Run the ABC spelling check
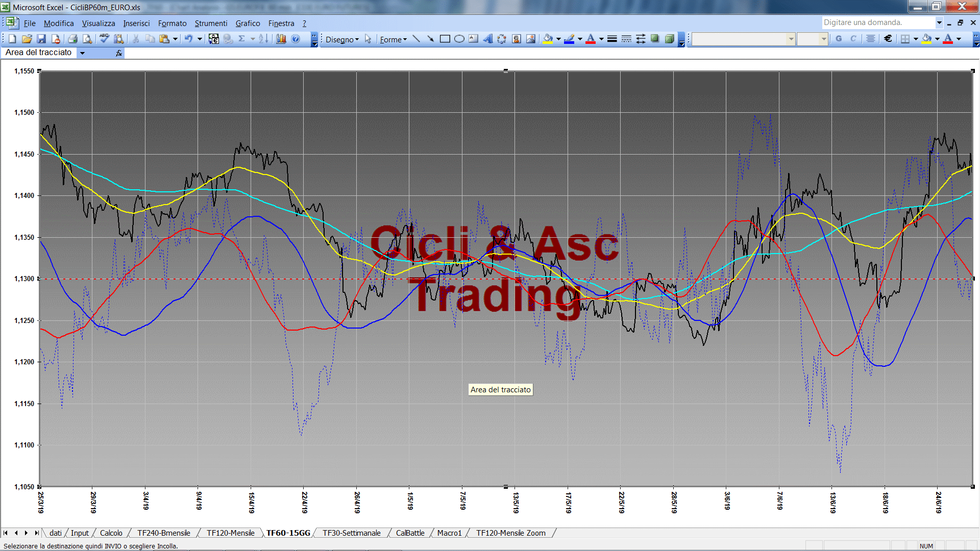The image size is (980, 551). pos(104,39)
